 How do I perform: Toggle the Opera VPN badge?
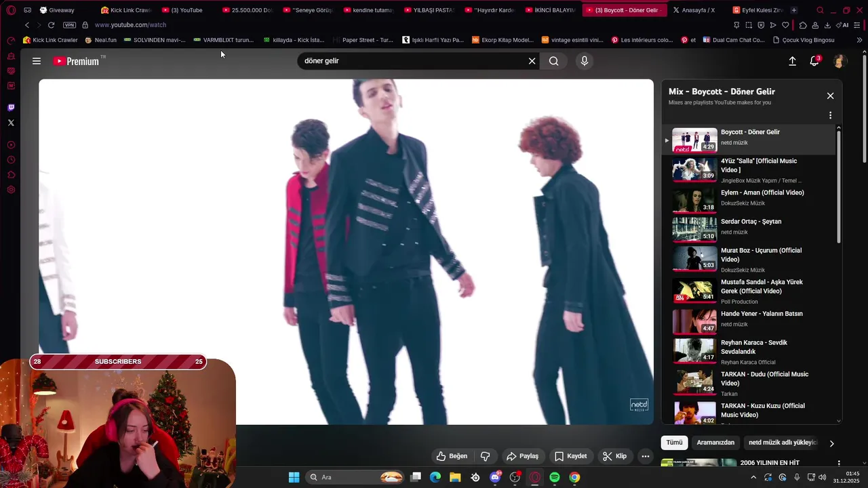tap(69, 25)
